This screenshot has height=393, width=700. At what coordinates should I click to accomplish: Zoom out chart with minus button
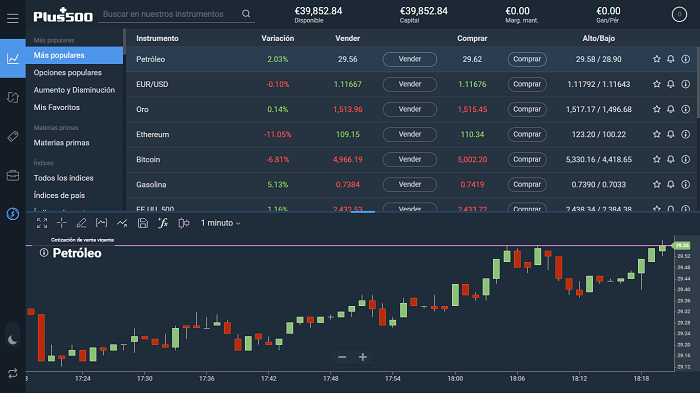point(342,357)
